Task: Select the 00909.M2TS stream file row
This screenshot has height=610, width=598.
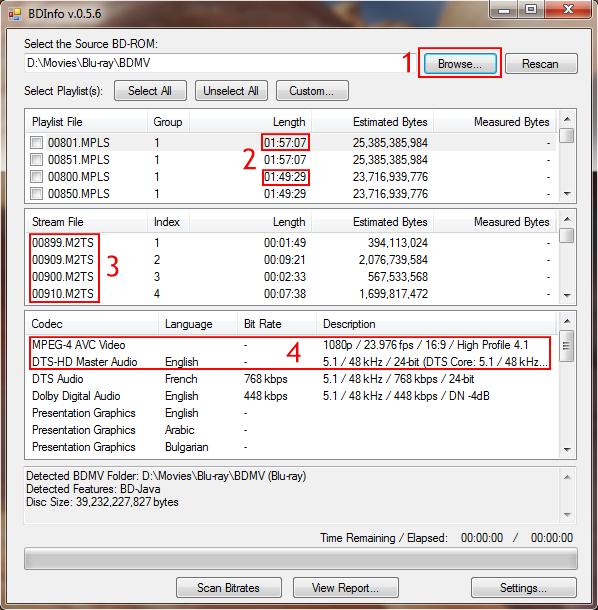Action: click(x=290, y=260)
